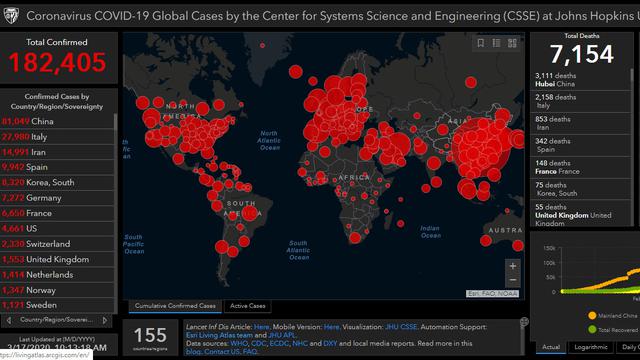Go to next country list page arrow
The height and width of the screenshot is (360, 640).
(105, 320)
